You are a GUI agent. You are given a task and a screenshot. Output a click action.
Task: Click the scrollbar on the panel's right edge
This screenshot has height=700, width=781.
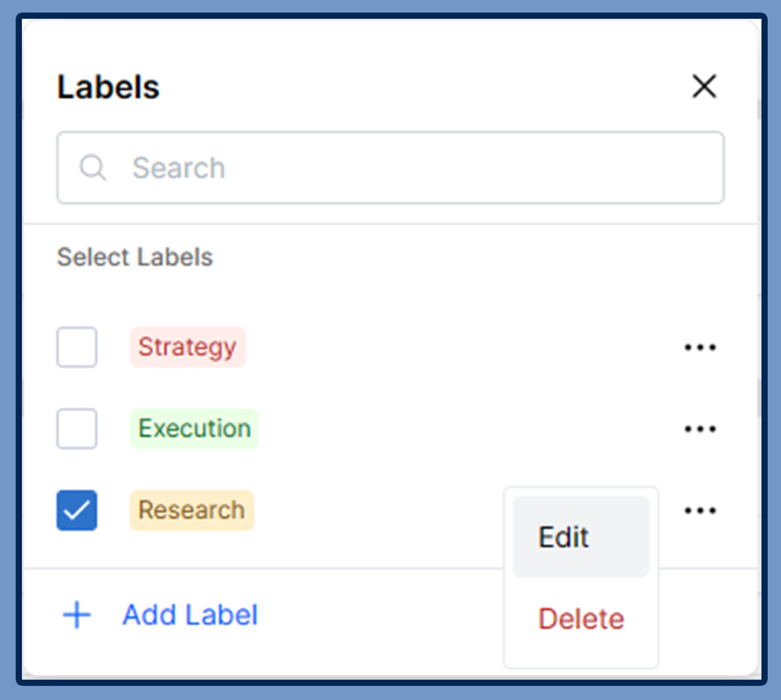(758, 398)
